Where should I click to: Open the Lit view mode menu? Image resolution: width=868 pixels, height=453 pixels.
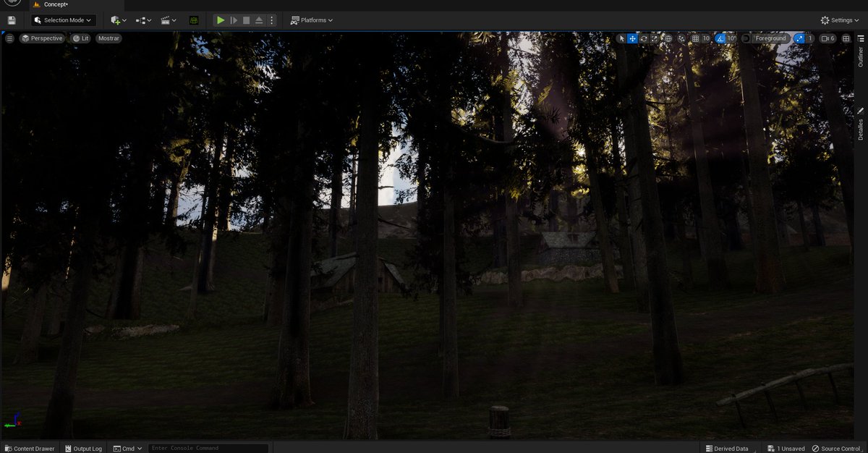click(x=81, y=38)
